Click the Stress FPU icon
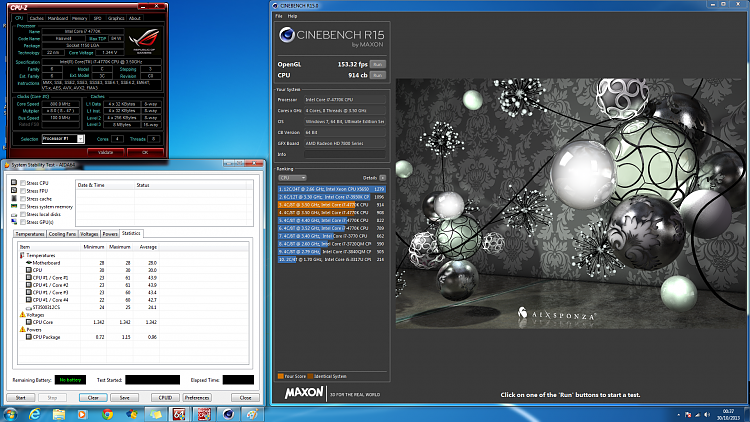750x422 pixels. (x=14, y=190)
